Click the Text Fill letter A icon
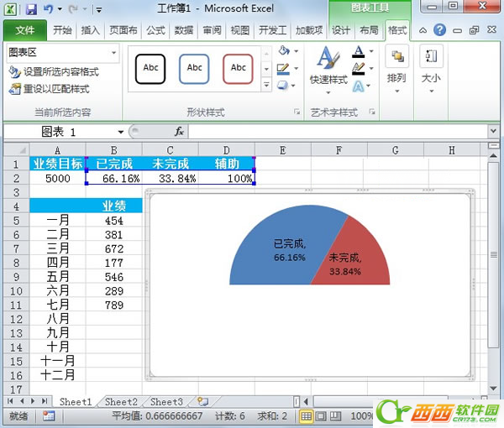This screenshot has width=504, height=428. click(358, 51)
